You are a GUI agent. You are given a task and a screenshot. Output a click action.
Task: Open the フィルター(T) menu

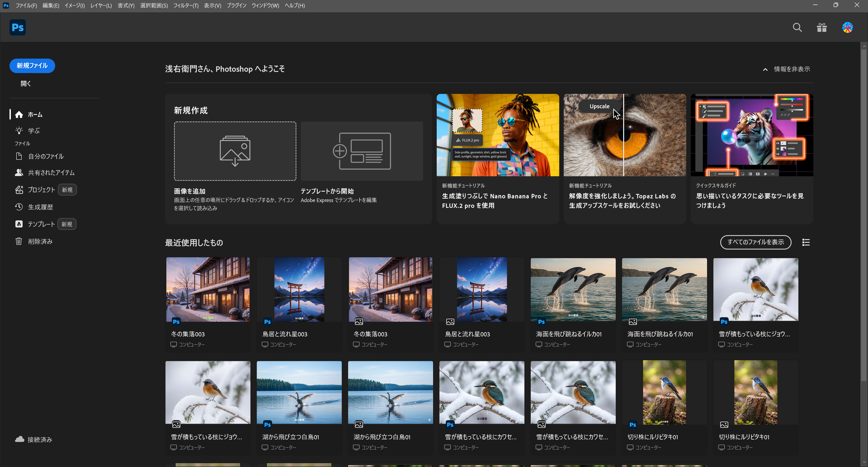click(186, 5)
